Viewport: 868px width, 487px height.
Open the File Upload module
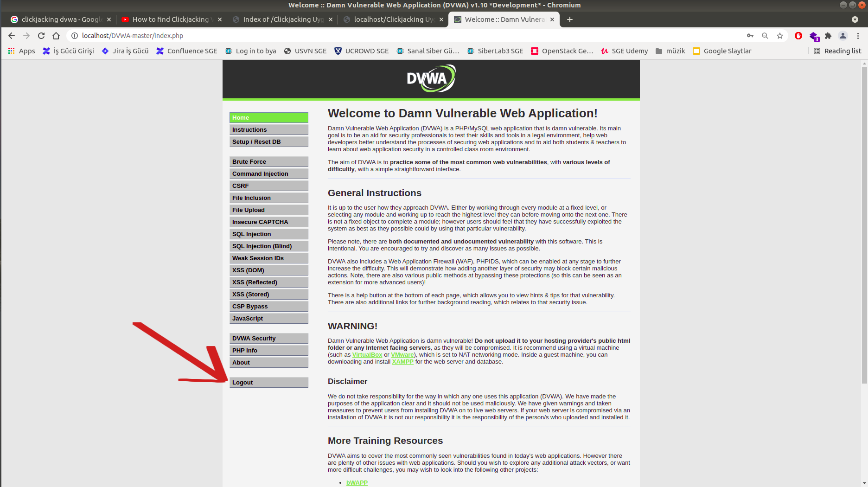point(269,210)
